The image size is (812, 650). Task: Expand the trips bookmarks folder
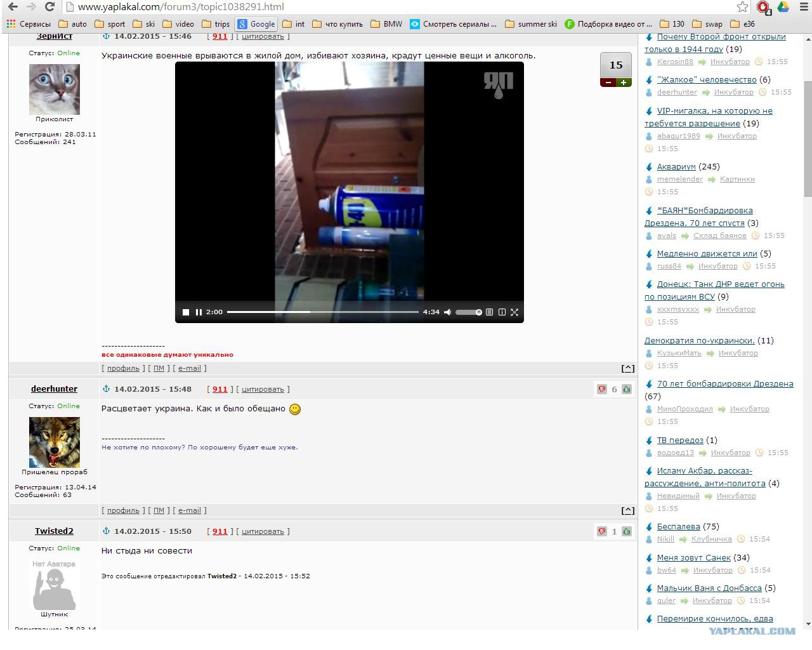[x=215, y=24]
